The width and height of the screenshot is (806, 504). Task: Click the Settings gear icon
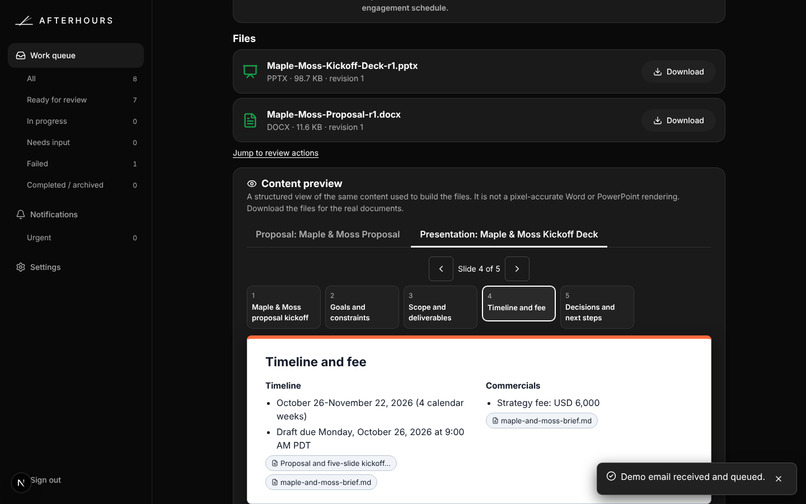(x=21, y=267)
